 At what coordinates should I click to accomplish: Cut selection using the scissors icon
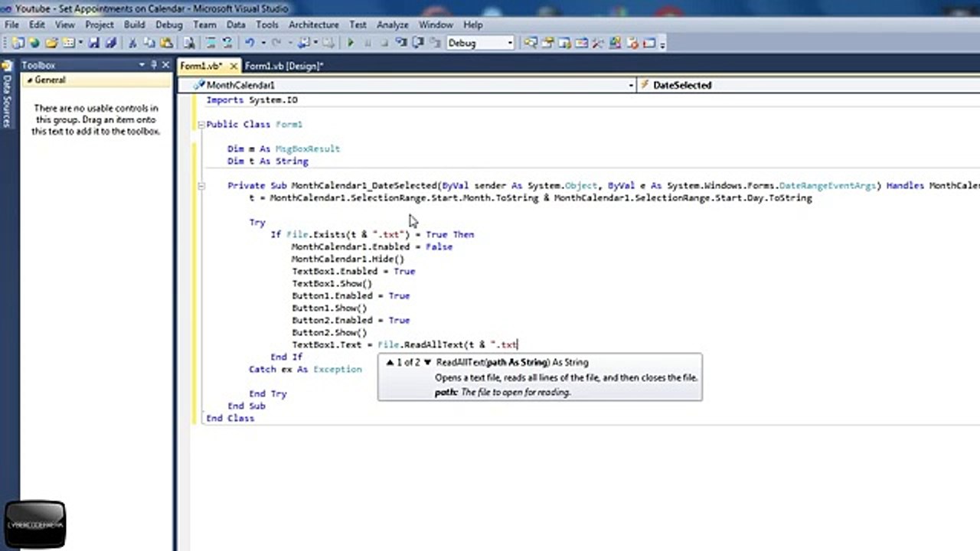point(132,43)
